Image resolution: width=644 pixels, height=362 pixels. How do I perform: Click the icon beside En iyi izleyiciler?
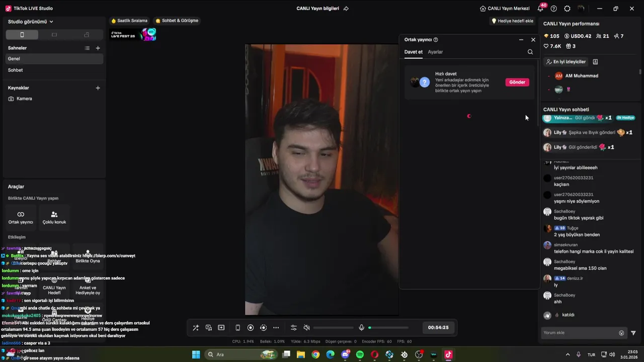pyautogui.click(x=595, y=62)
